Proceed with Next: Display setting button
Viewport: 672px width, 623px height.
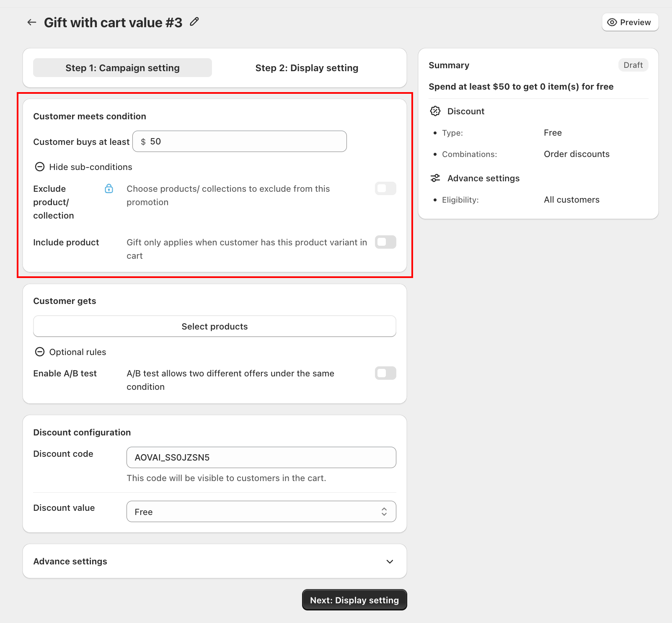(354, 600)
